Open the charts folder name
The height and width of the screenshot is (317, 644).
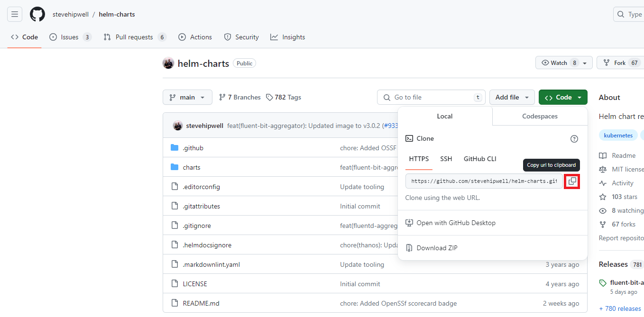tap(192, 167)
